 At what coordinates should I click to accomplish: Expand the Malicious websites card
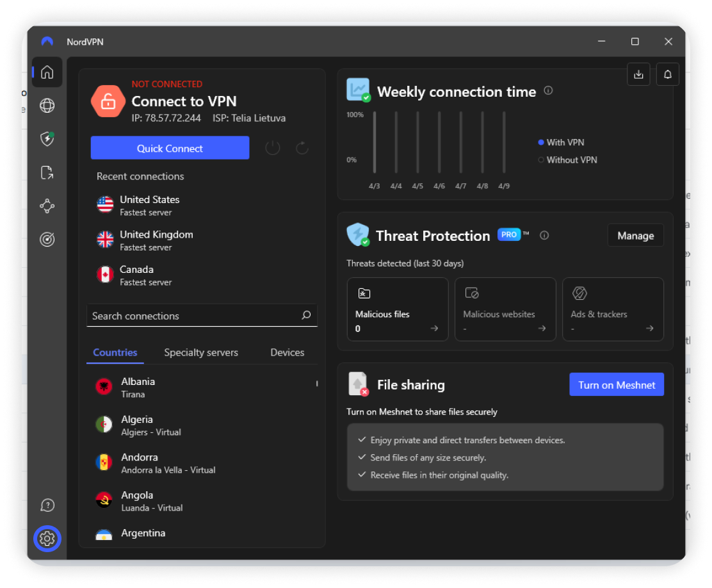tap(505, 309)
